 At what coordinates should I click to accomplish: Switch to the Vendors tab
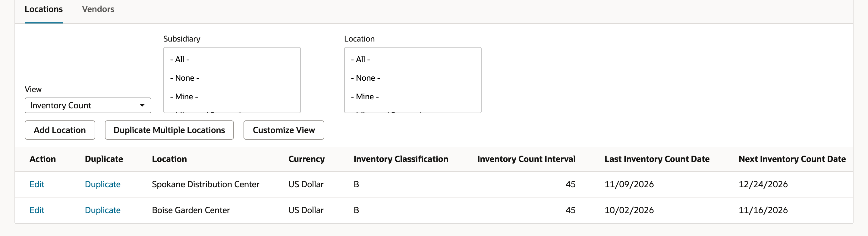click(x=98, y=9)
